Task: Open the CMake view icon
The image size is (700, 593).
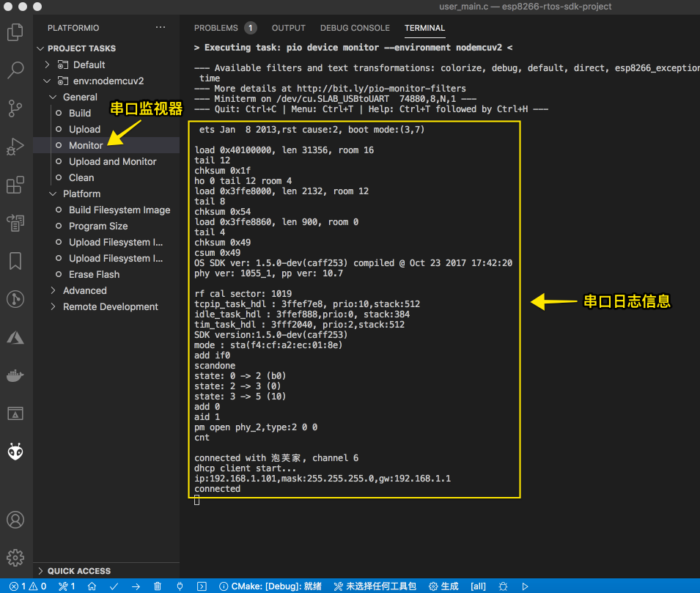Action: click(15, 413)
